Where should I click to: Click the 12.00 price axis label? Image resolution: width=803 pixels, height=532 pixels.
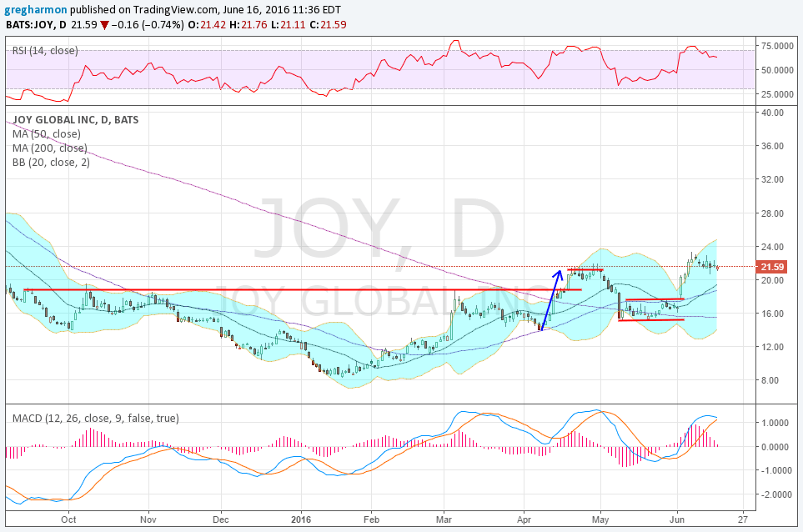coord(773,347)
